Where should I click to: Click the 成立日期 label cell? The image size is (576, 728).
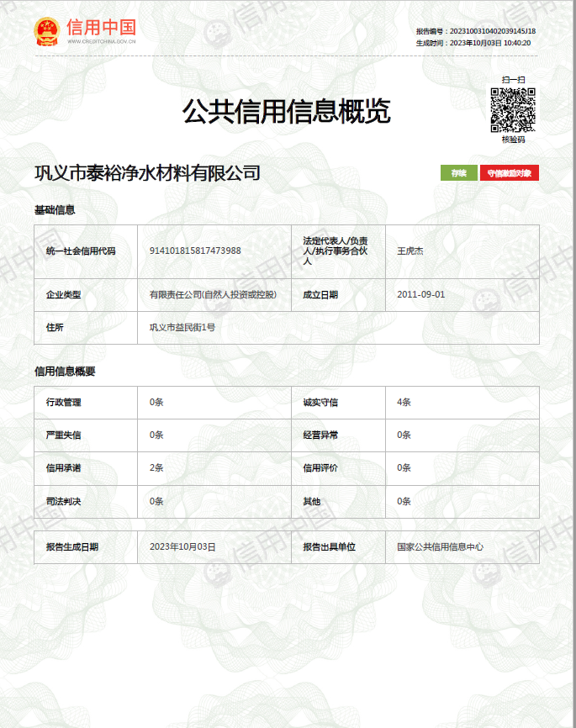(338, 295)
